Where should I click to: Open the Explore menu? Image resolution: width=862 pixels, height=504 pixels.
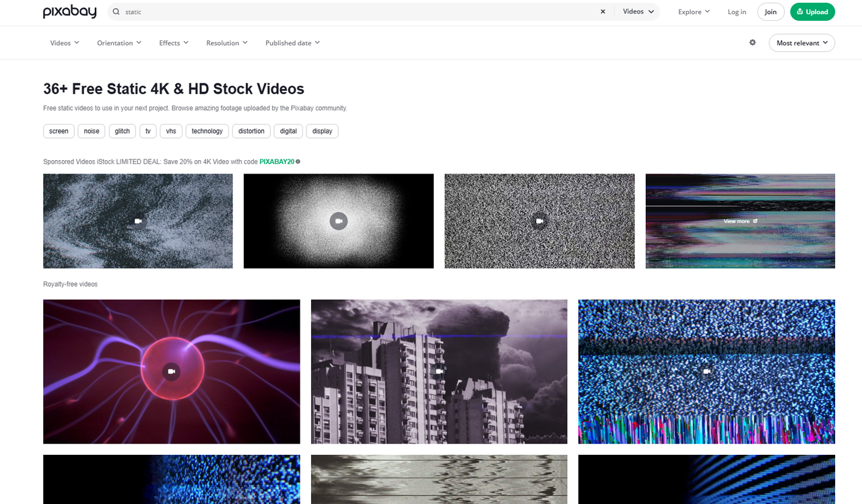[693, 11]
